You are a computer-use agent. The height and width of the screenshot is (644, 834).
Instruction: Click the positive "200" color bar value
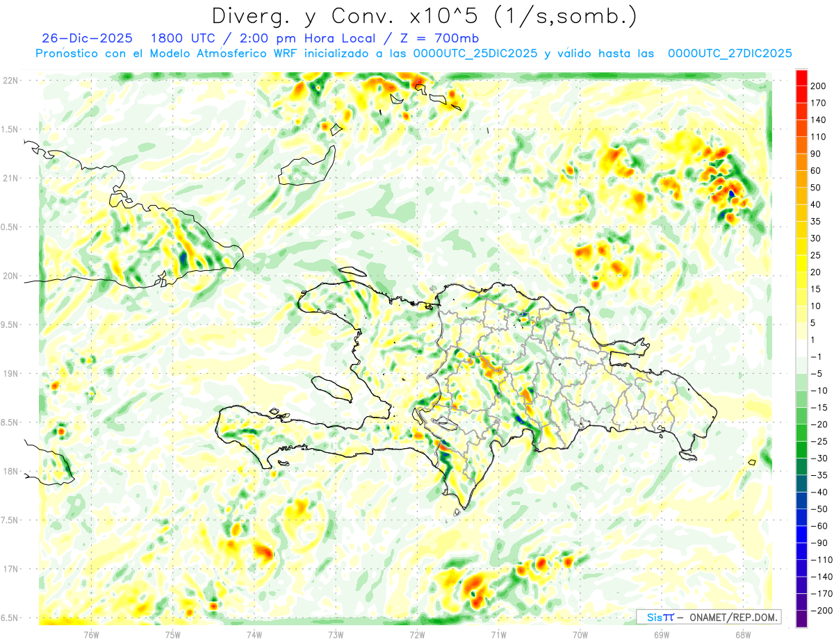[x=819, y=86]
